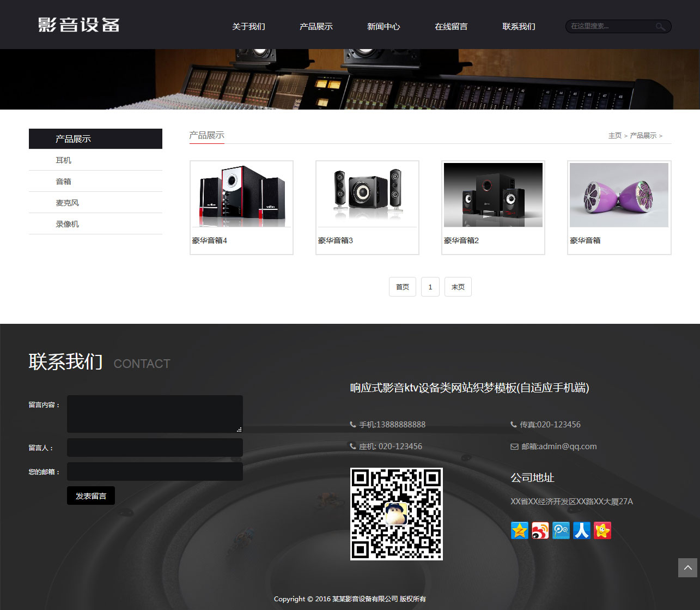Click 主页 in the breadcrumb

615,136
